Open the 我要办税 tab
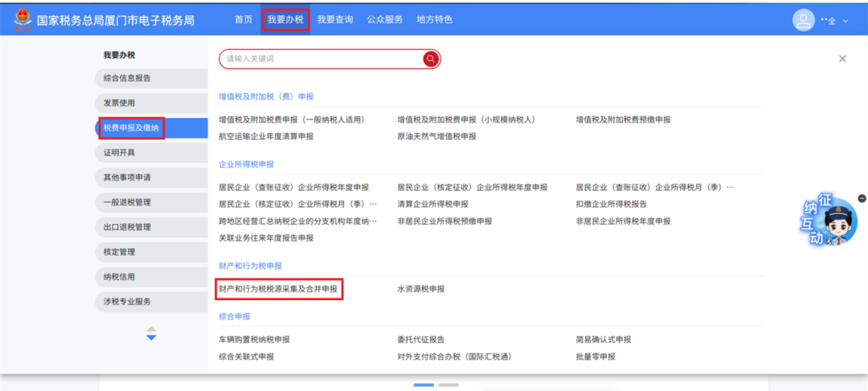 (x=285, y=20)
